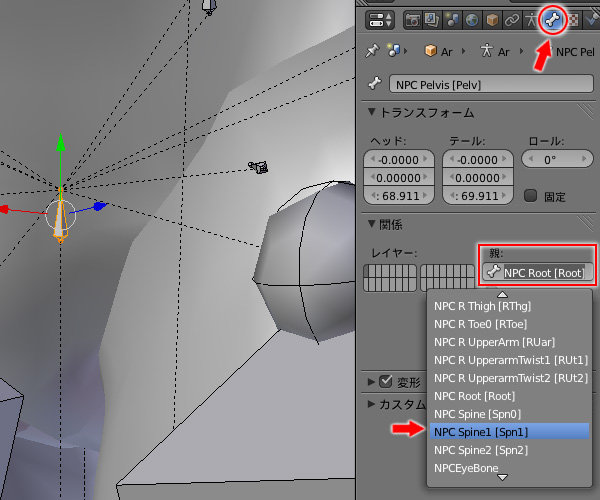
Task: Expand the カスタム panel
Action: [371, 404]
